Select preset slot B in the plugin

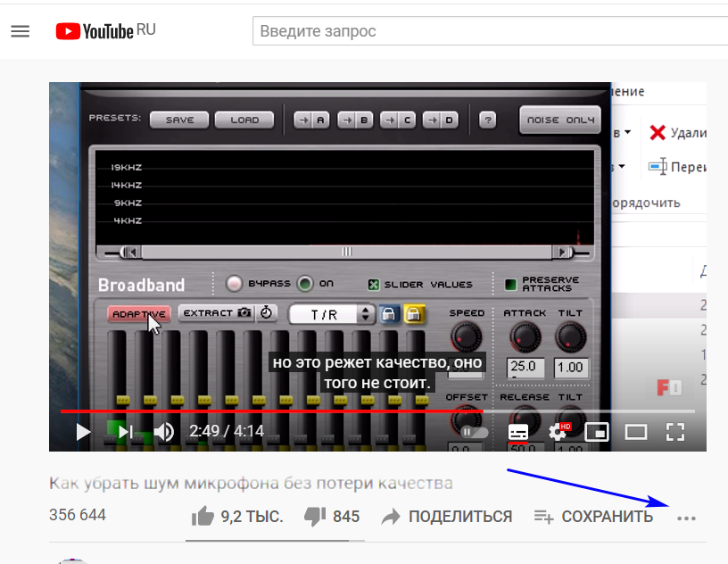click(x=355, y=120)
